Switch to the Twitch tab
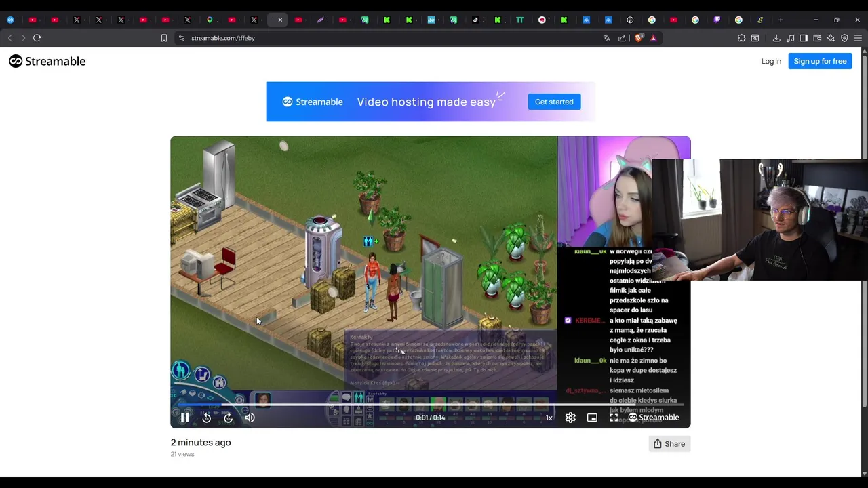 (x=717, y=20)
